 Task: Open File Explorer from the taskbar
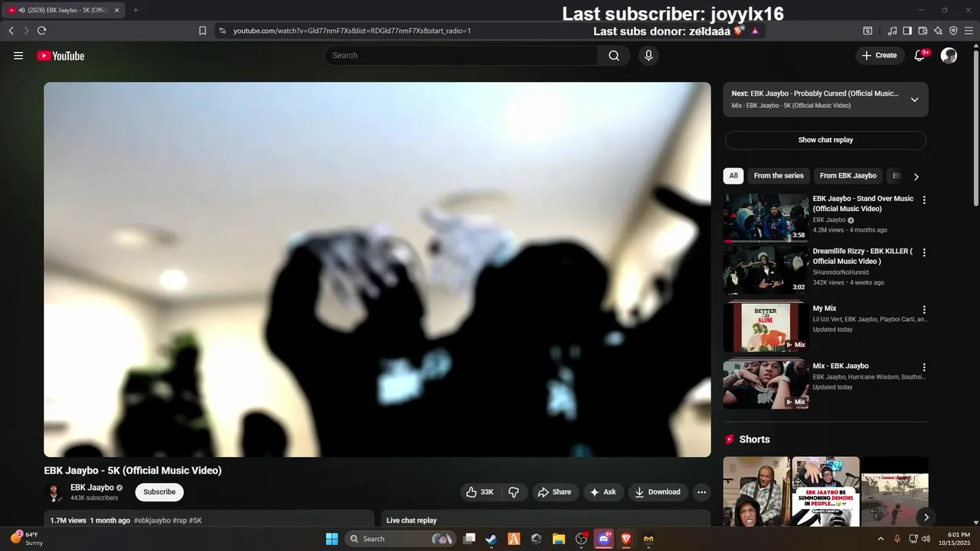coord(559,539)
